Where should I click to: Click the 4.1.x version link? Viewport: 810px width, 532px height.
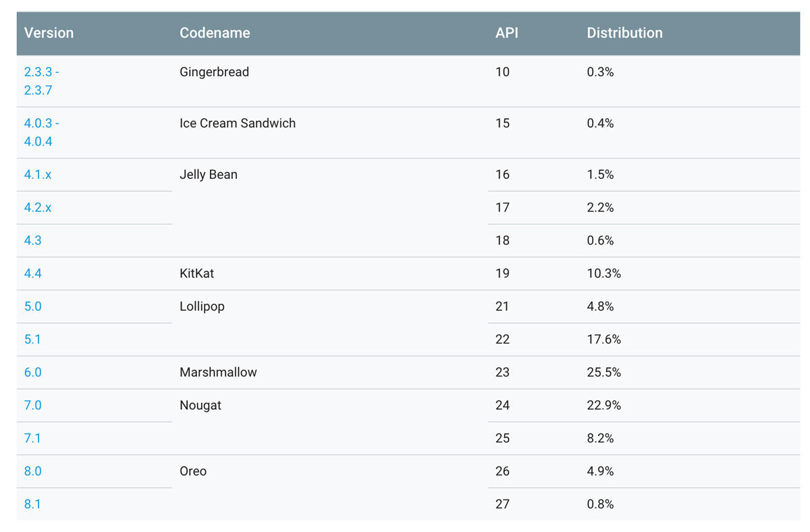38,174
